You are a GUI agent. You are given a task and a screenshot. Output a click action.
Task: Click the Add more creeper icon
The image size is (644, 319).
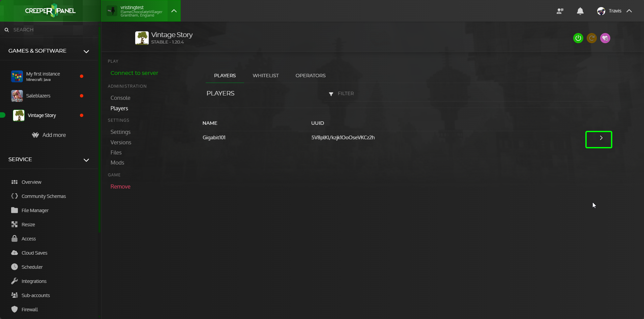(35, 135)
